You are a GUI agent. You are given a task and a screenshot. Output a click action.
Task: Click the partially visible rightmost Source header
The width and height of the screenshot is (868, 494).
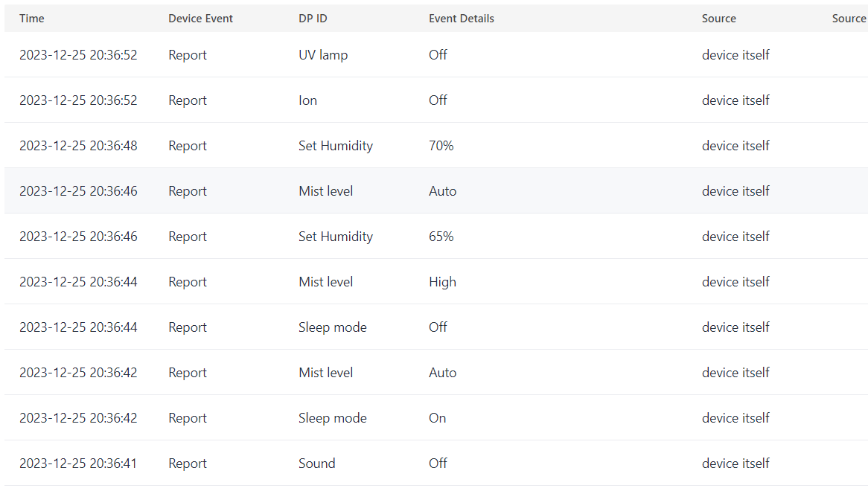[849, 19]
